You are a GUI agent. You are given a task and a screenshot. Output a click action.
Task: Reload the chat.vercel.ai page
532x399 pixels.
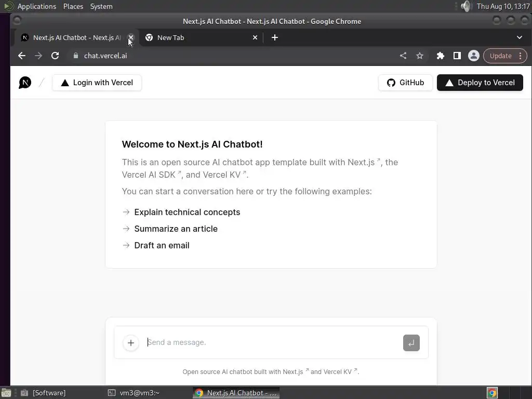(55, 56)
